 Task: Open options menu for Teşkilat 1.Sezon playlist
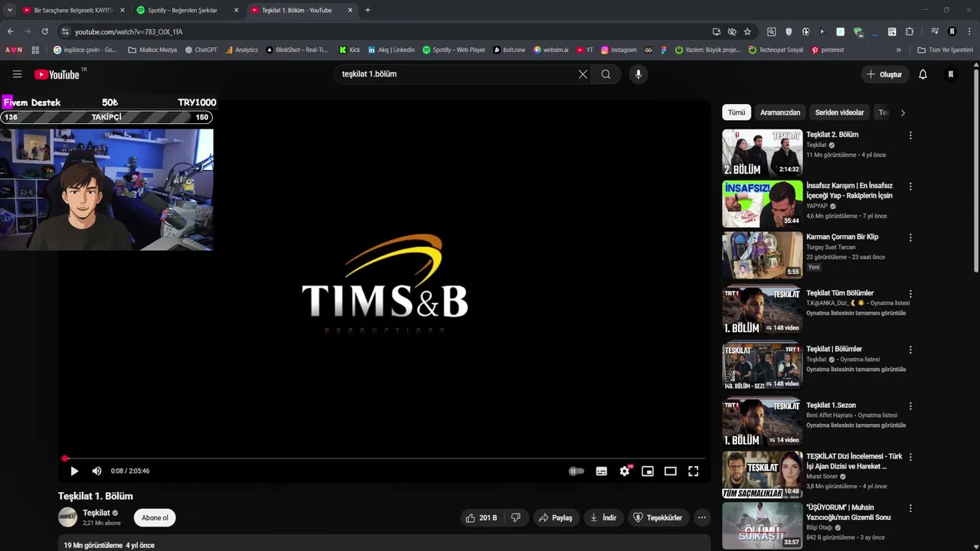(910, 406)
